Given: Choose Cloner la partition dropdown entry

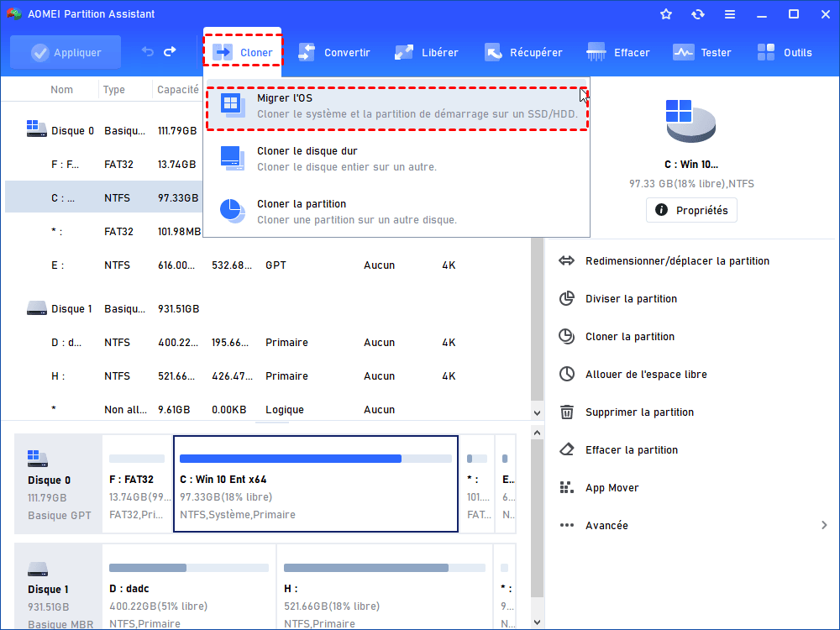Looking at the screenshot, I should (397, 212).
